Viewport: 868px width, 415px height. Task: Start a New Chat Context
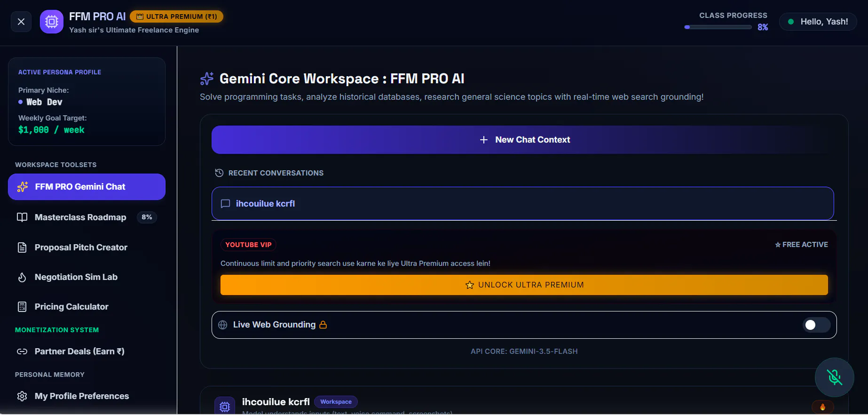(x=524, y=140)
